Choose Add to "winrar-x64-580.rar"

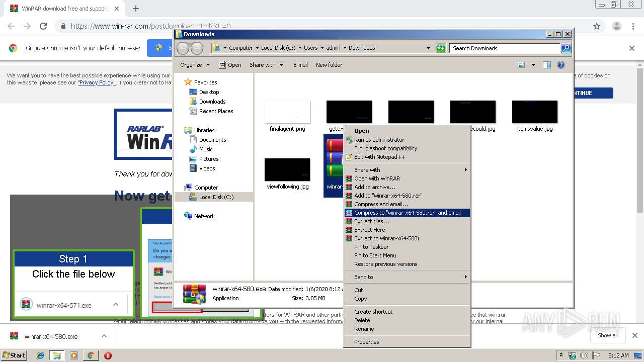tap(407, 196)
